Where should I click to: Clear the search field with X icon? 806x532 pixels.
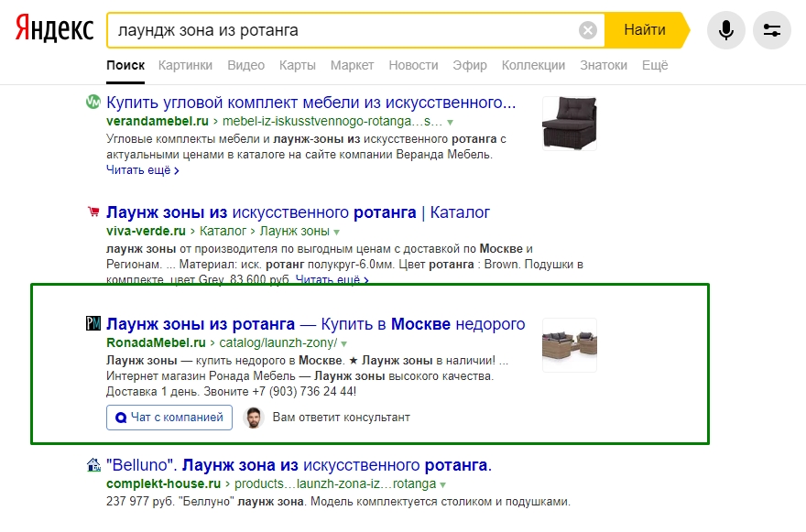coord(588,31)
